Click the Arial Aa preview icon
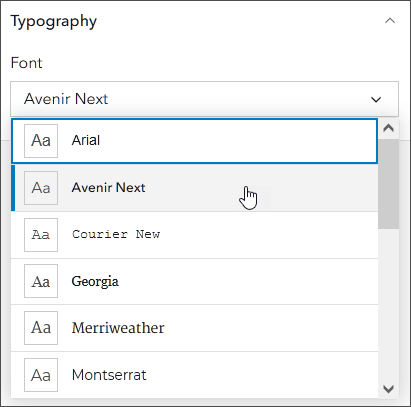This screenshot has height=407, width=411. [41, 141]
